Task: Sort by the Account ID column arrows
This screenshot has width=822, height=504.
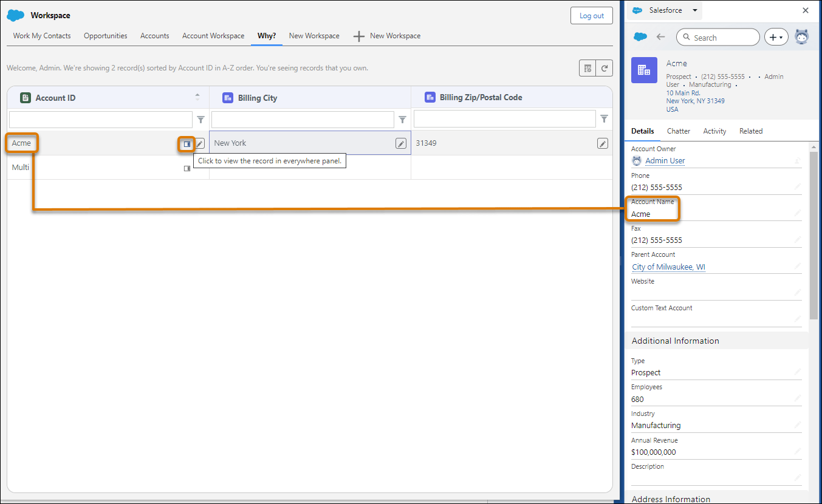Action: pyautogui.click(x=197, y=97)
